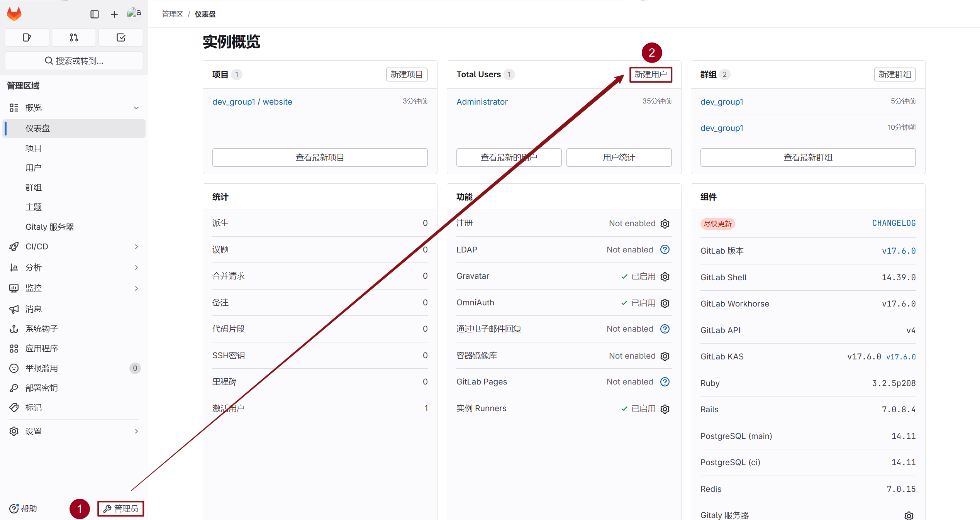Open help for 通过电子邮件回复
Viewport: 980px width, 520px height.
click(665, 329)
